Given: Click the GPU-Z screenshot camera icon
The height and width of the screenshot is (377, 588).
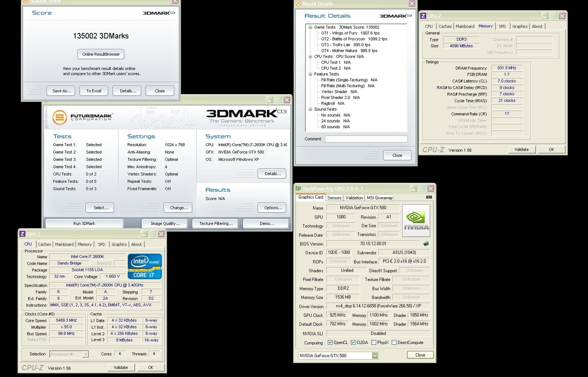Looking at the screenshot, I should pos(429,197).
